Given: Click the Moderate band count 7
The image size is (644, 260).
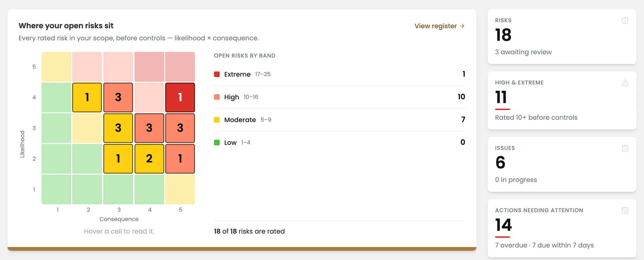Looking at the screenshot, I should click(x=463, y=119).
